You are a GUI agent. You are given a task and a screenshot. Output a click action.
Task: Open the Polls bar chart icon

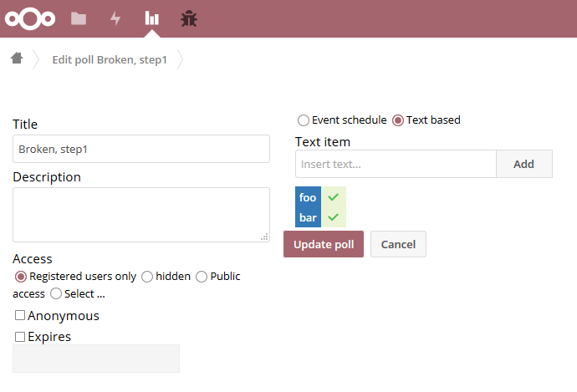(151, 18)
